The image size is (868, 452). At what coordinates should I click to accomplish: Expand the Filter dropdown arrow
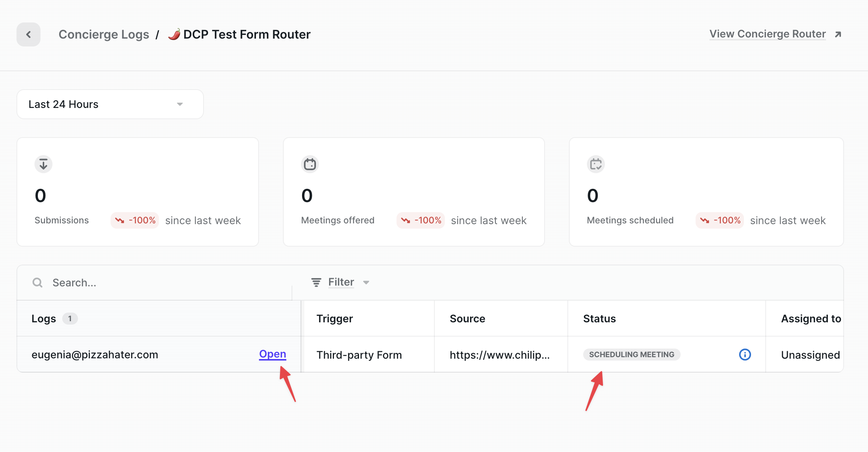(x=366, y=283)
